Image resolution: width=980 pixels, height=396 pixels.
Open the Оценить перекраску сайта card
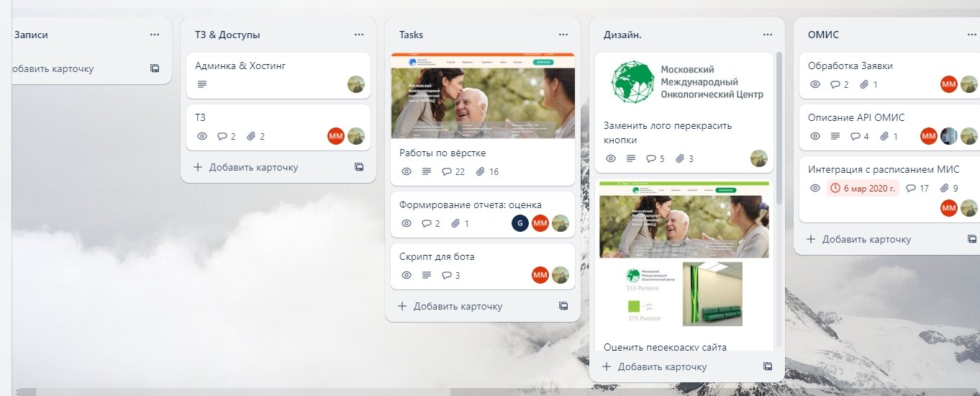point(684,265)
